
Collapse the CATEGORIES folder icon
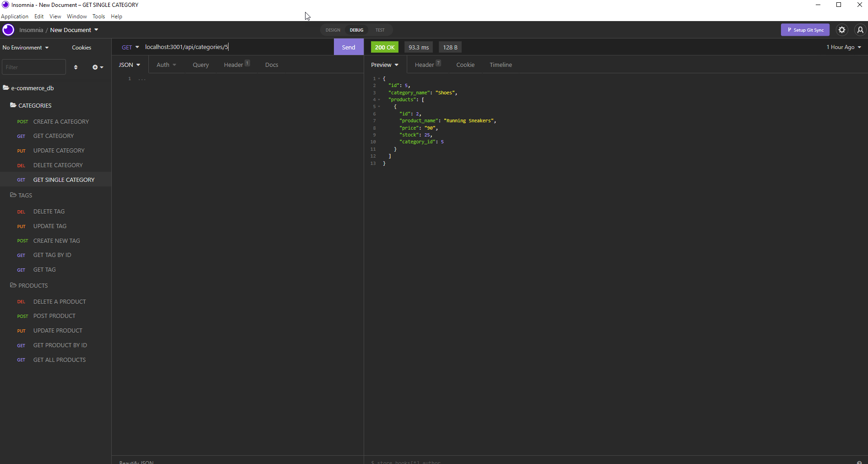pos(13,105)
